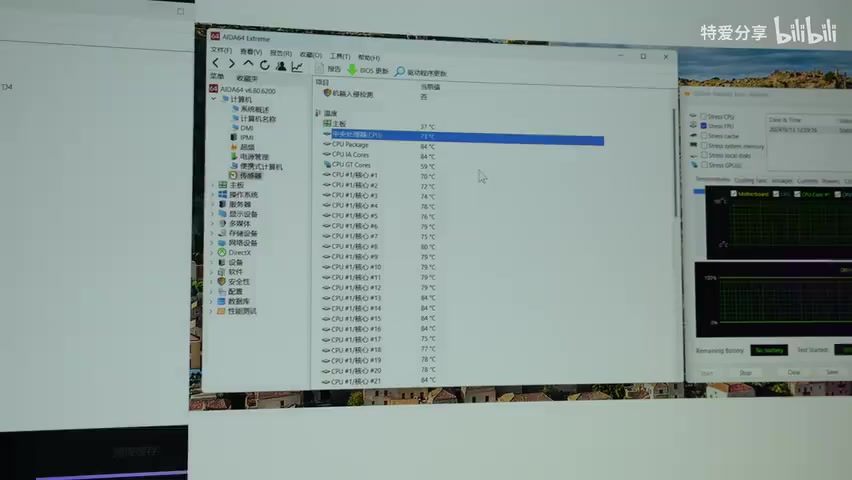Image resolution: width=852 pixels, height=480 pixels.
Task: Expand the 多媒体 tree node arrow
Action: [212, 223]
